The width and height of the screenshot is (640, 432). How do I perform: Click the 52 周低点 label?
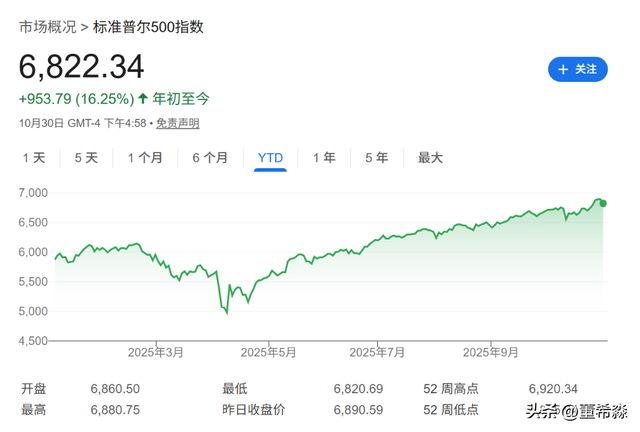click(451, 410)
